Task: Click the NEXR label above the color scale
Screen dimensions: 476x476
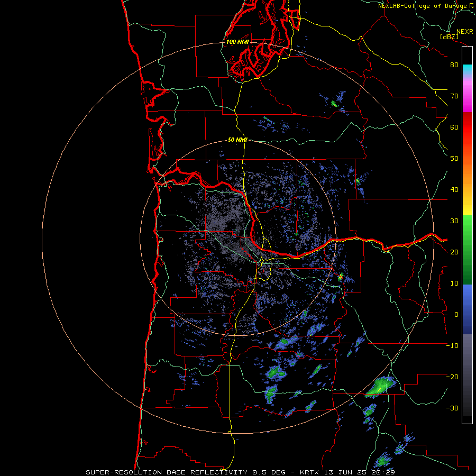Action: [x=464, y=32]
